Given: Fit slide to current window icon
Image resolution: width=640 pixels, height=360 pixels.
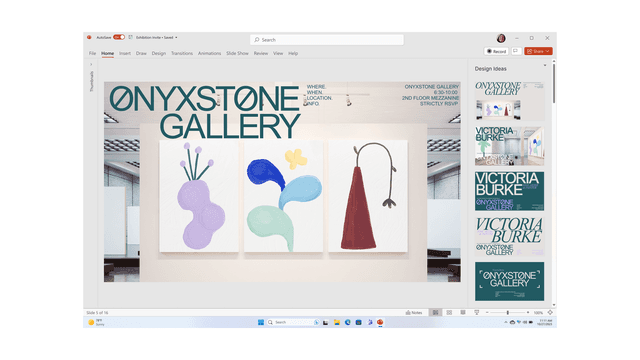Looking at the screenshot, I should (x=550, y=313).
